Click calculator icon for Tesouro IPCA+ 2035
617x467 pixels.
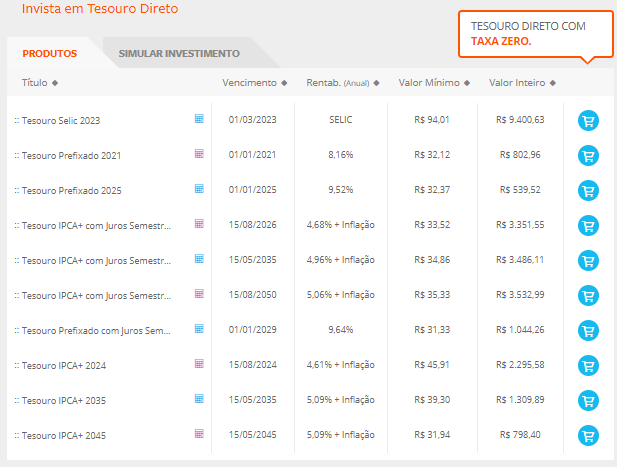click(199, 398)
